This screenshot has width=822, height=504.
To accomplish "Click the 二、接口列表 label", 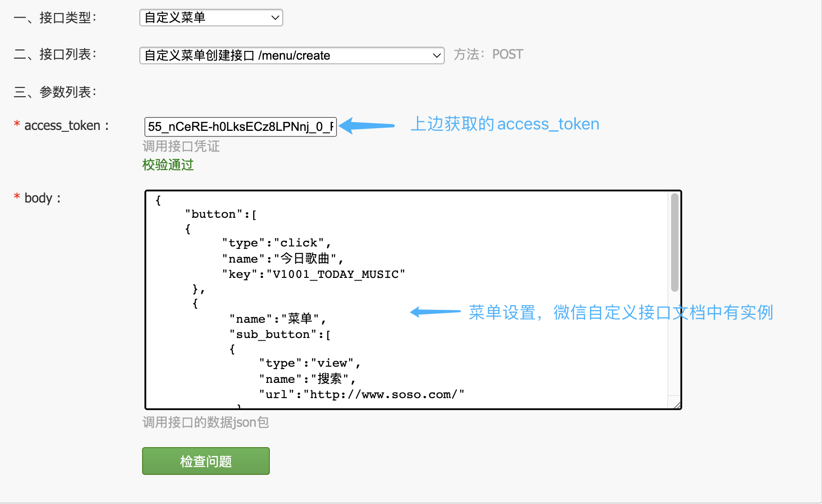I will [x=55, y=55].
